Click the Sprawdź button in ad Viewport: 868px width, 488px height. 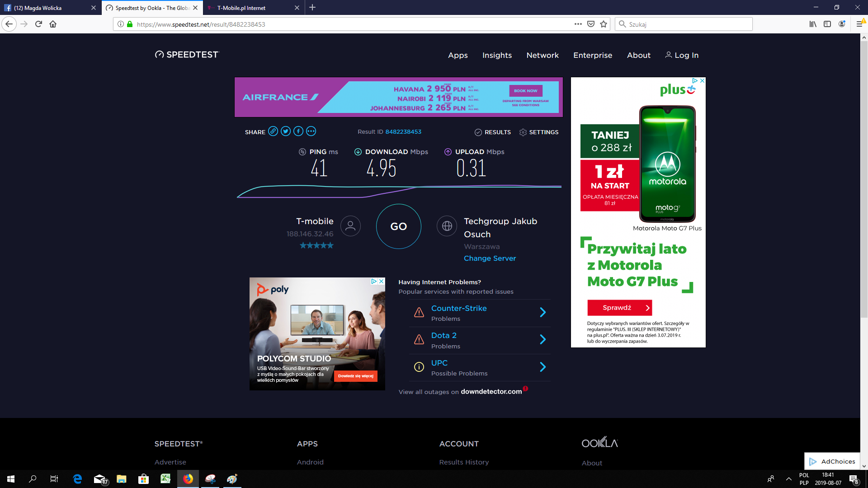[619, 308]
